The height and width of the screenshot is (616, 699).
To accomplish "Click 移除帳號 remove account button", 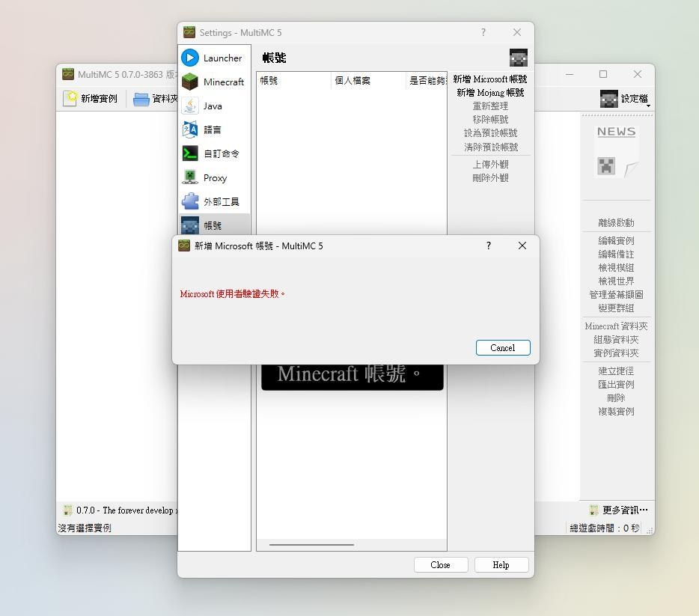I will (490, 120).
